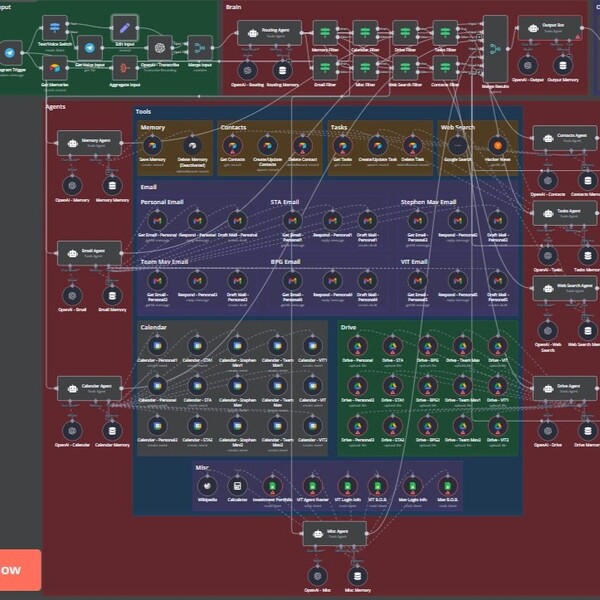Image resolution: width=600 pixels, height=600 pixels.
Task: Select the Investment Portfolio sheet node
Action: [272, 486]
